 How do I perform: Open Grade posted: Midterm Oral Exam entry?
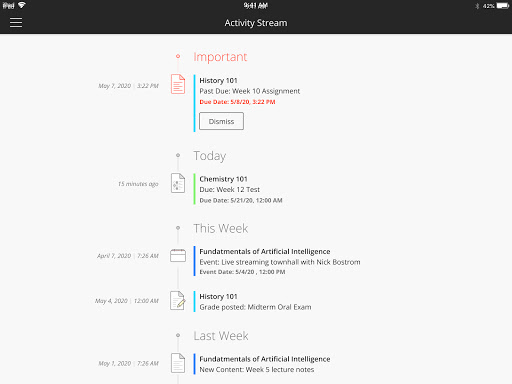click(255, 307)
